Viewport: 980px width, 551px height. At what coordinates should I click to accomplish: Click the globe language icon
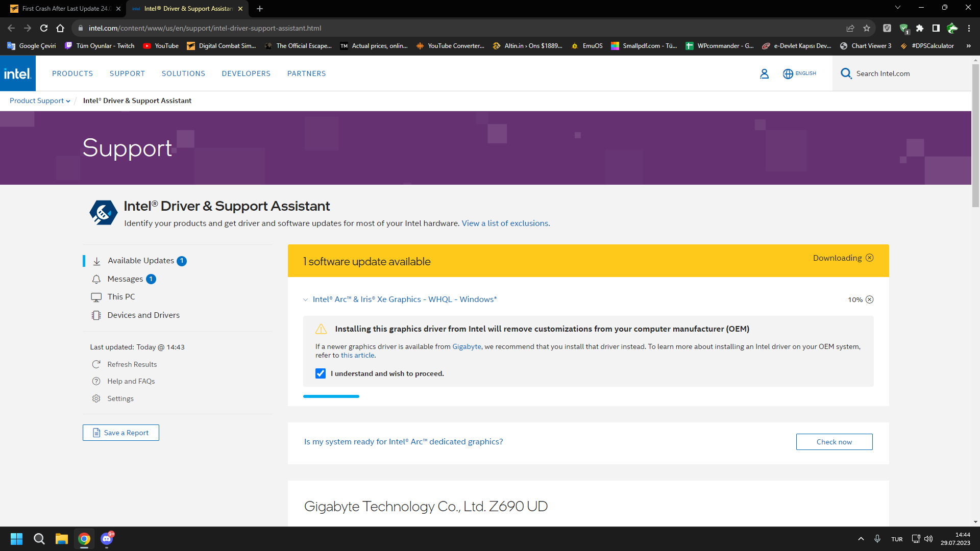(x=788, y=73)
